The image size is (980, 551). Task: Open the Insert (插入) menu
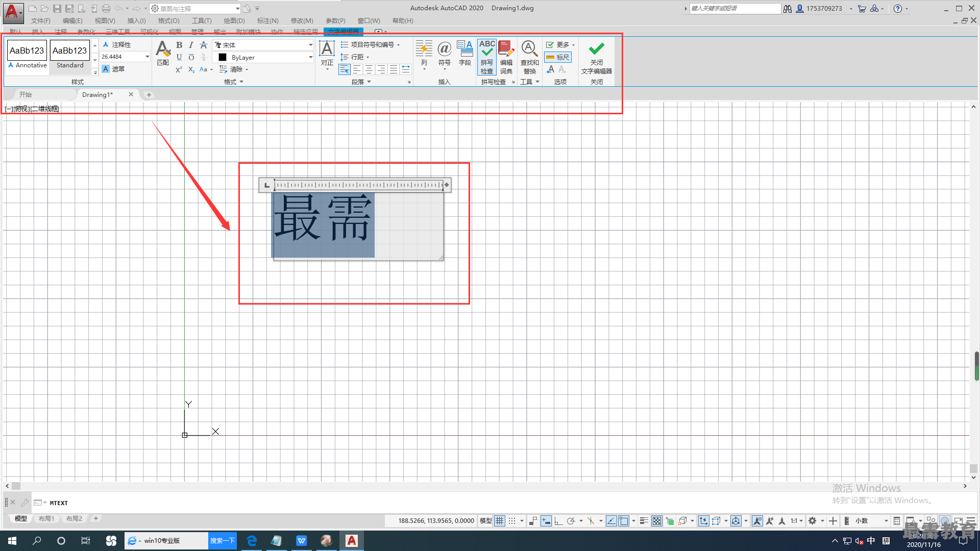tap(137, 21)
